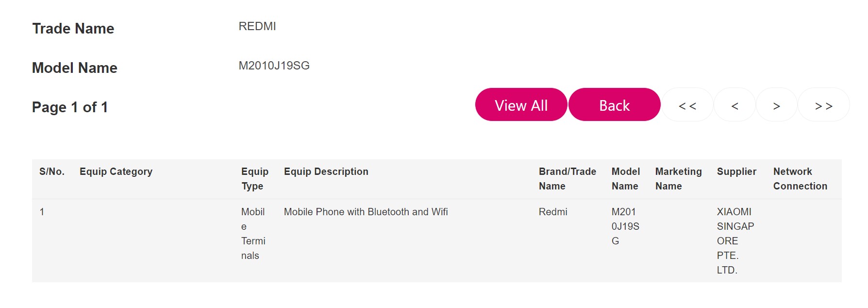Click the S/No. column header
This screenshot has width=868, height=308.
tap(52, 171)
